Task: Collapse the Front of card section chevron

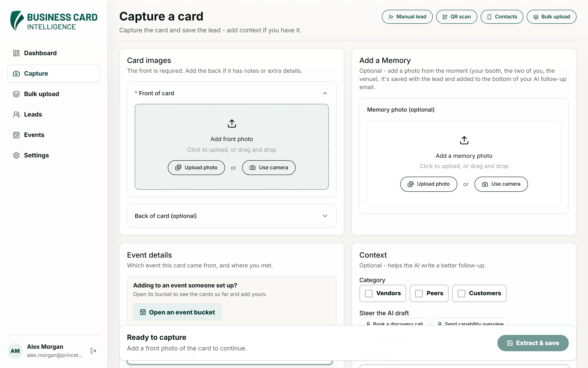Action: (x=325, y=93)
